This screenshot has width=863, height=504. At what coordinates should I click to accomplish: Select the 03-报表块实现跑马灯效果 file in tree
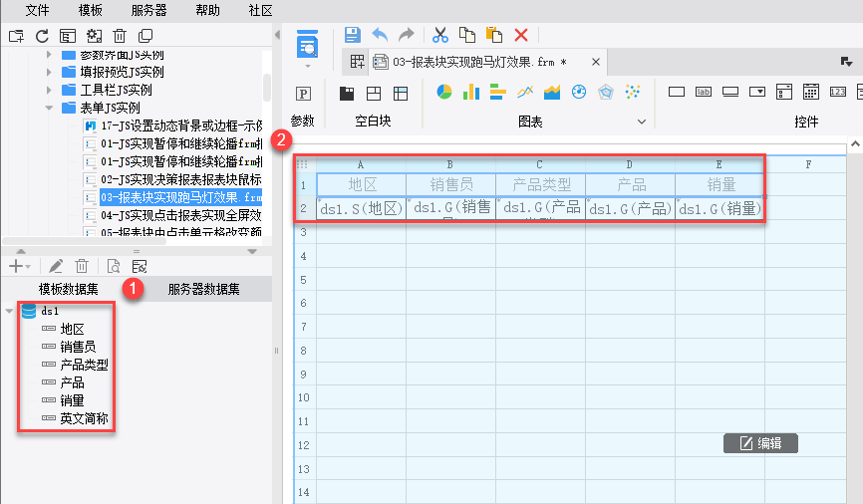pos(181,197)
